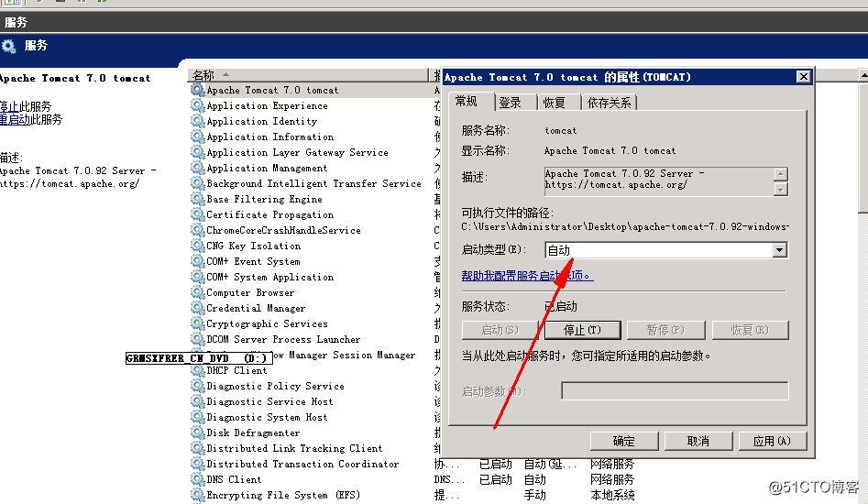Sort services by the 名称 column header

pos(308,75)
